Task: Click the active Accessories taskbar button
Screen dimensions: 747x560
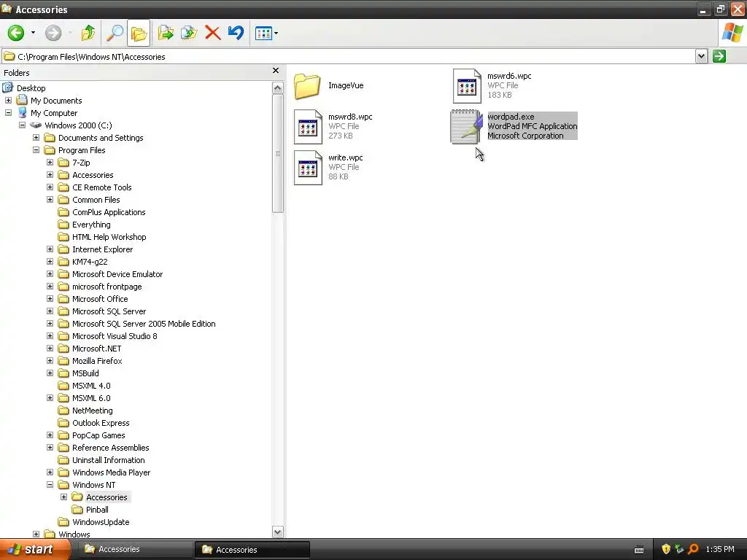Action: tap(252, 550)
